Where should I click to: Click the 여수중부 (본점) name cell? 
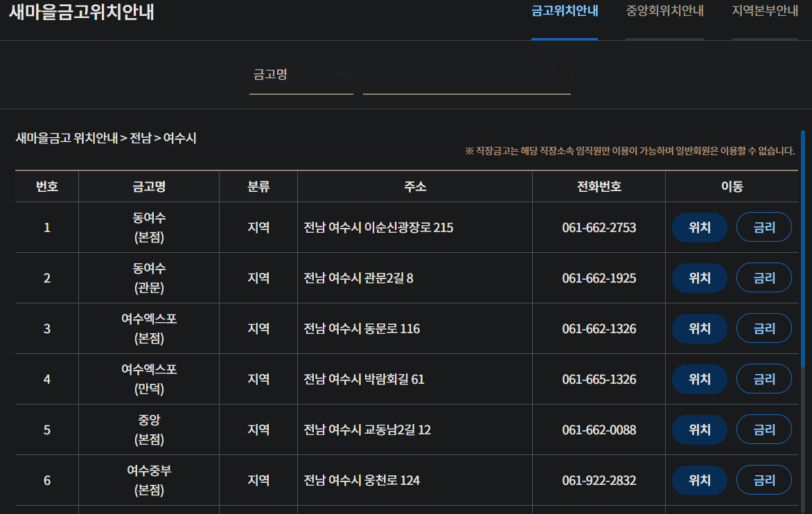point(149,480)
